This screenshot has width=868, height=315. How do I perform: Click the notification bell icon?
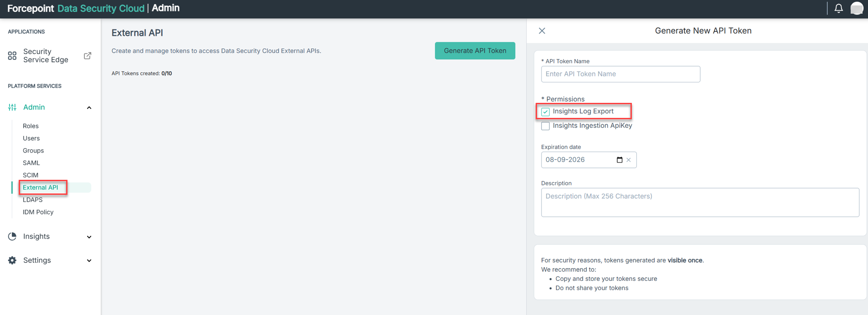838,9
